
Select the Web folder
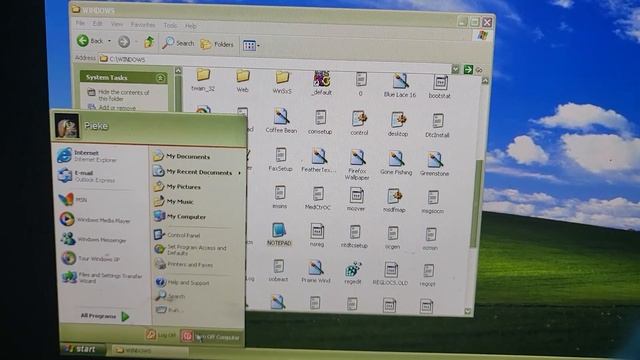(242, 80)
